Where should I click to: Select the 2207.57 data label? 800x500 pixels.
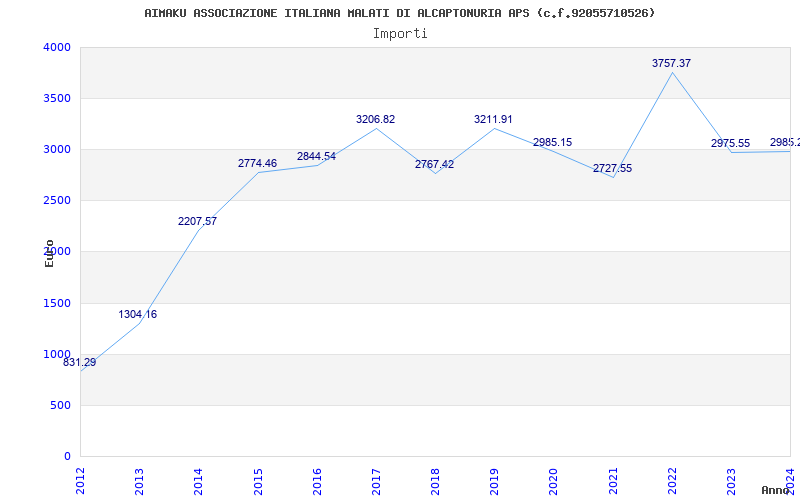197,221
